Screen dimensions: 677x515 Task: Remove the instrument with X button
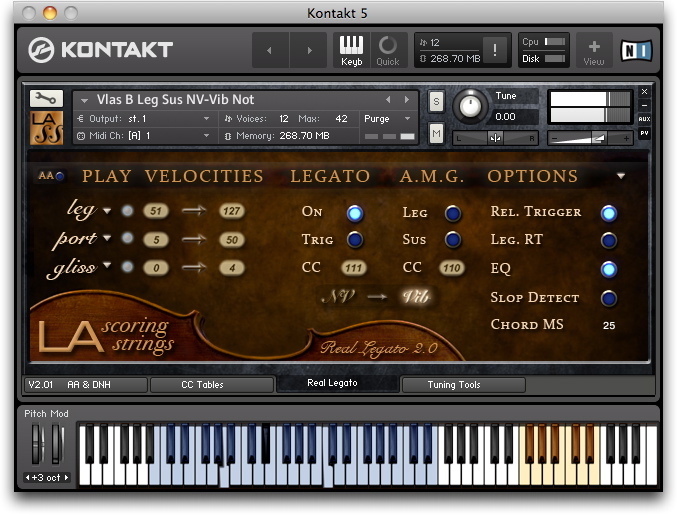644,92
